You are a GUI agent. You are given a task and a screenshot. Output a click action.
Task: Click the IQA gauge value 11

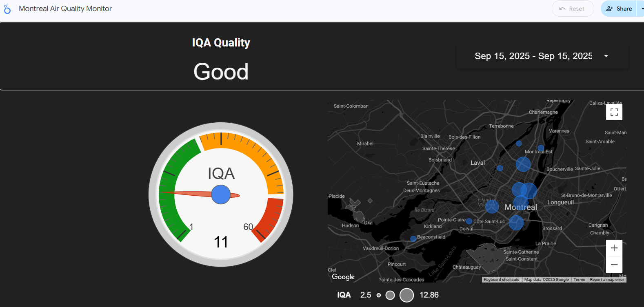[221, 242]
